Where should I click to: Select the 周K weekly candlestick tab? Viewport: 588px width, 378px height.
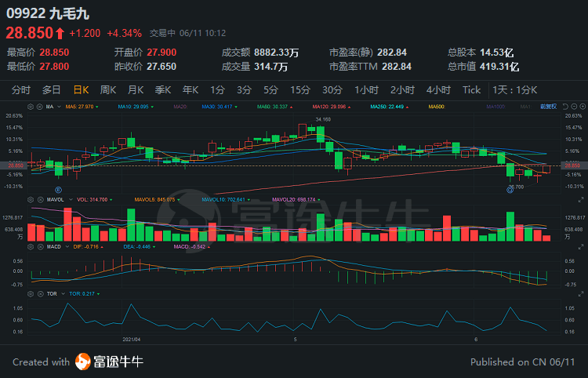point(108,90)
